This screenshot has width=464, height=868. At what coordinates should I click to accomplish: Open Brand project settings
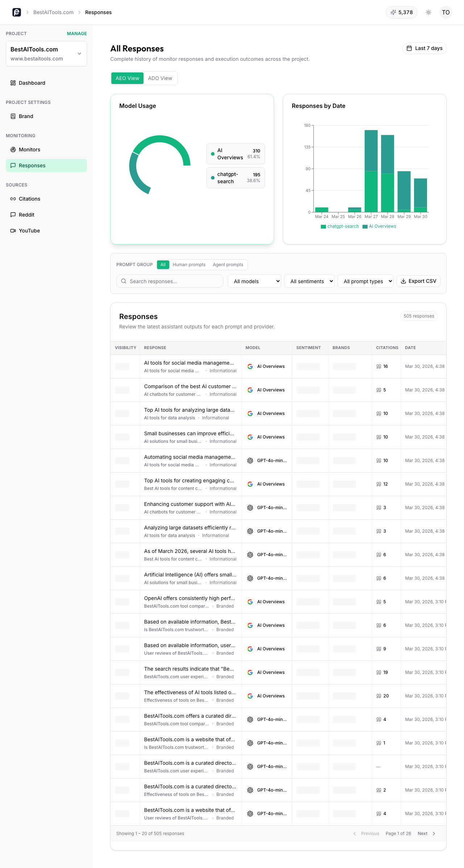coord(46,116)
